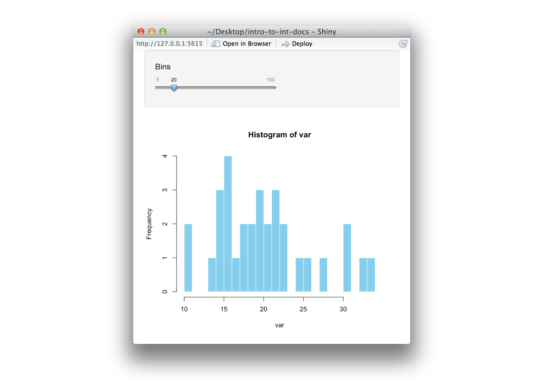This screenshot has width=544, height=392.
Task: Click the yellow minimize traffic light
Action: click(x=152, y=31)
